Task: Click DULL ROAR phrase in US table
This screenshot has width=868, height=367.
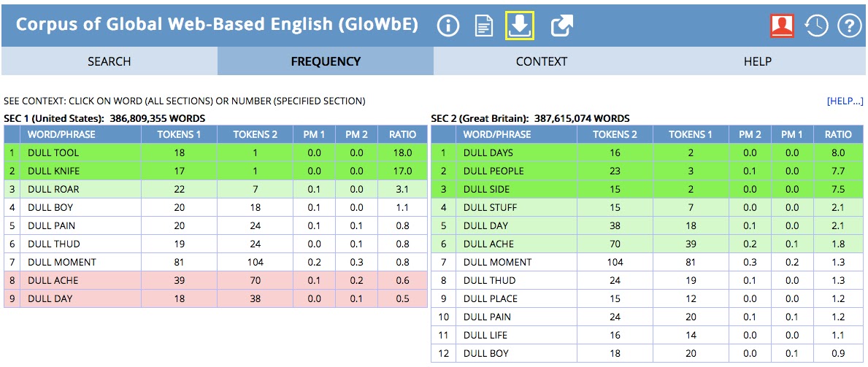Action: [x=53, y=190]
